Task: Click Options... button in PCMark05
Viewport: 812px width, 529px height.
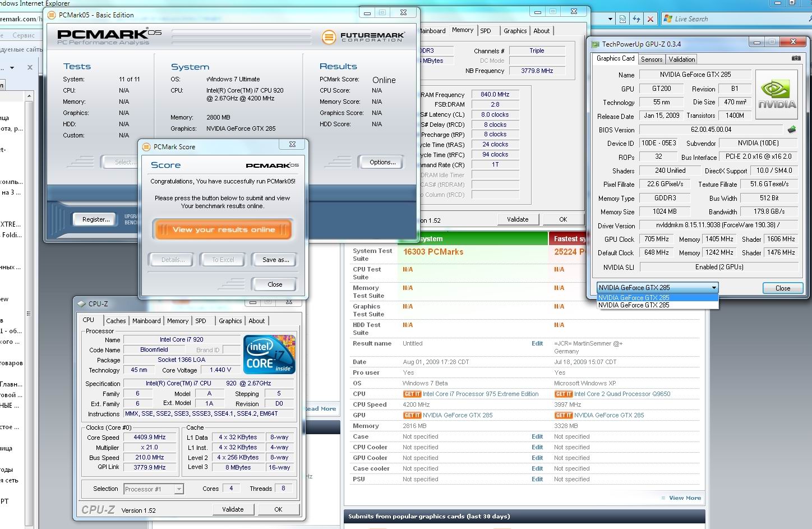Action: coord(382,162)
